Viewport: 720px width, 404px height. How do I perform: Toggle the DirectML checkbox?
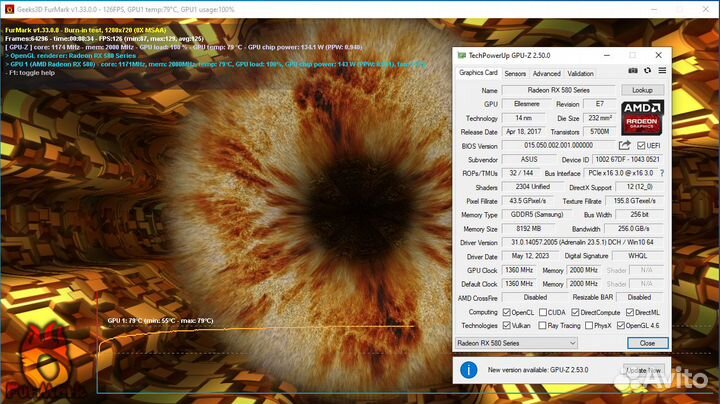[630, 312]
